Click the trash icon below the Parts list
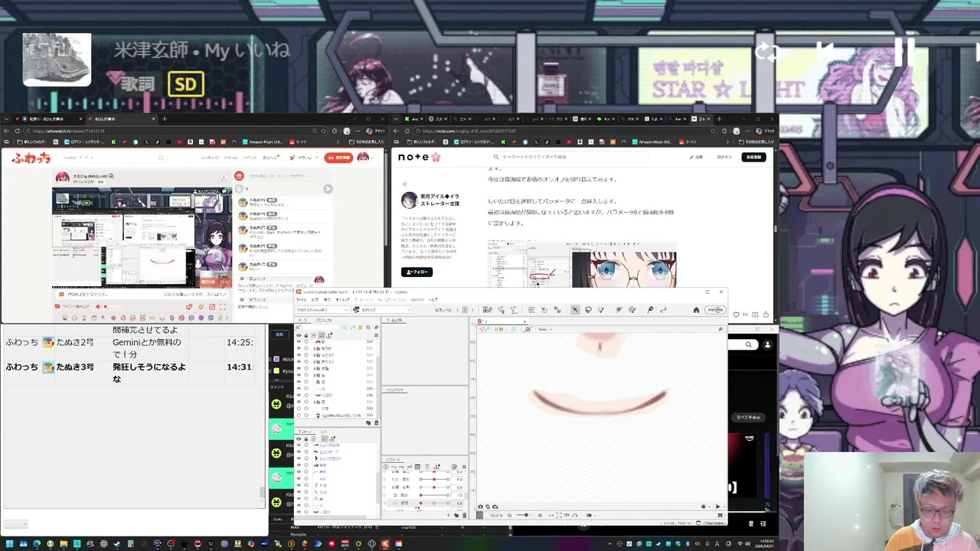The width and height of the screenshot is (980, 551). click(377, 422)
